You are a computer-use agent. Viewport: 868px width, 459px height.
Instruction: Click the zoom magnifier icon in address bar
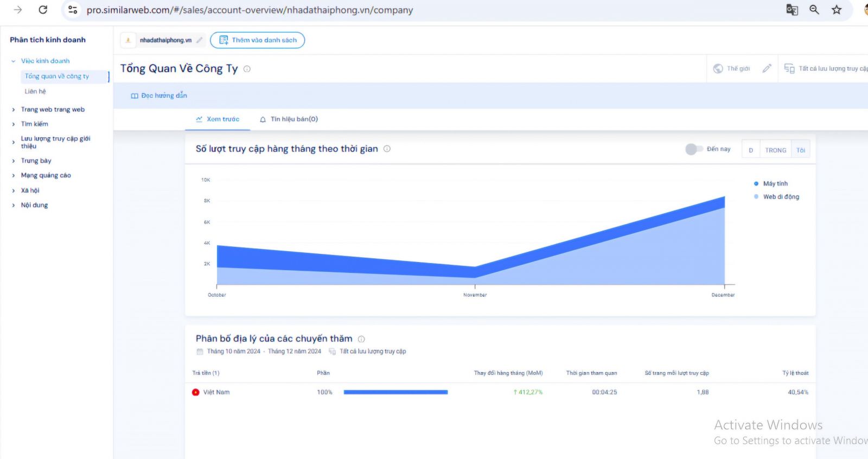[x=814, y=10]
